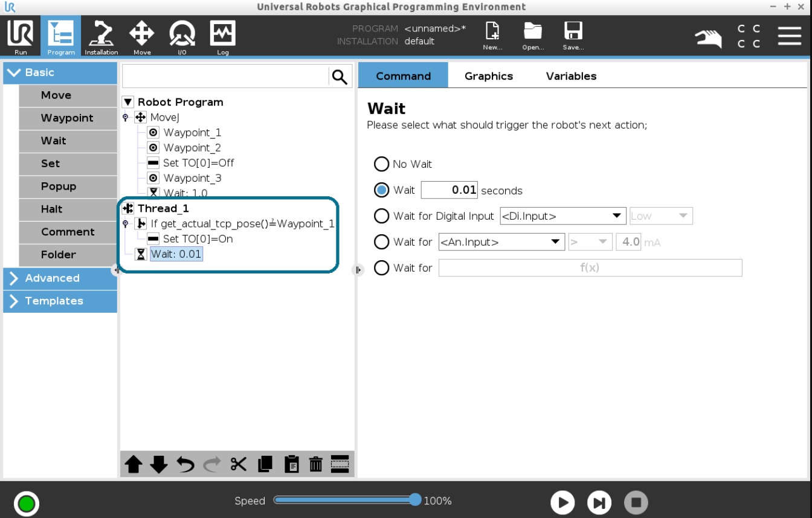Expand the Templates section
Viewport: 812px width, 518px height.
(x=60, y=301)
